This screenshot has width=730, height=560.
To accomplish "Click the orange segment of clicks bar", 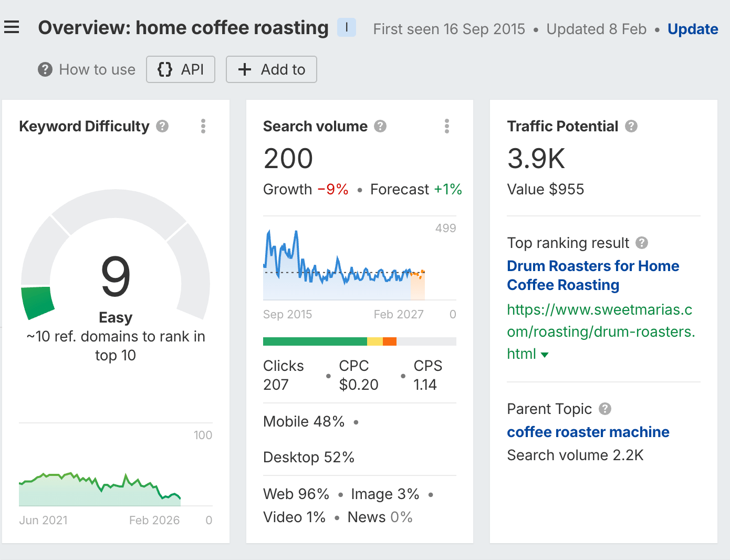I will 390,341.
